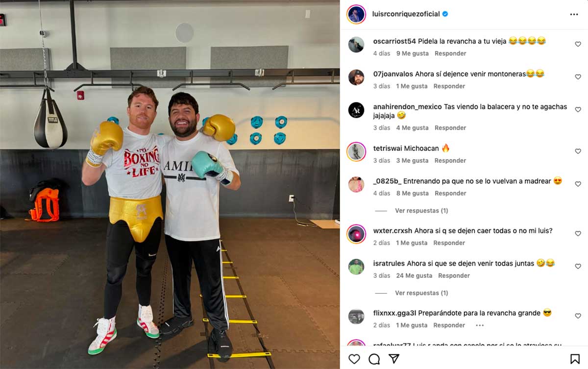The height and width of the screenshot is (369, 588).
Task: Like _0825b_'s comment with the heart
Action: point(578,184)
